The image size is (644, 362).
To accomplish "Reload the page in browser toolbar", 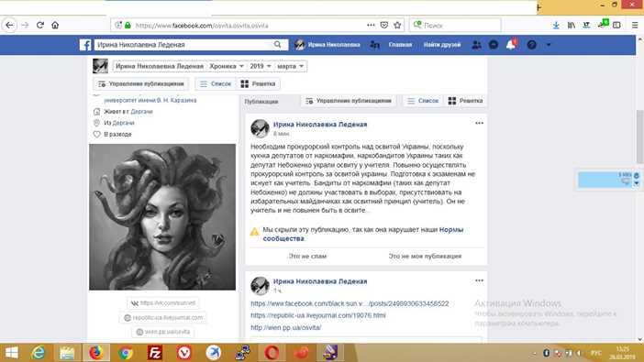I will (x=40, y=25).
